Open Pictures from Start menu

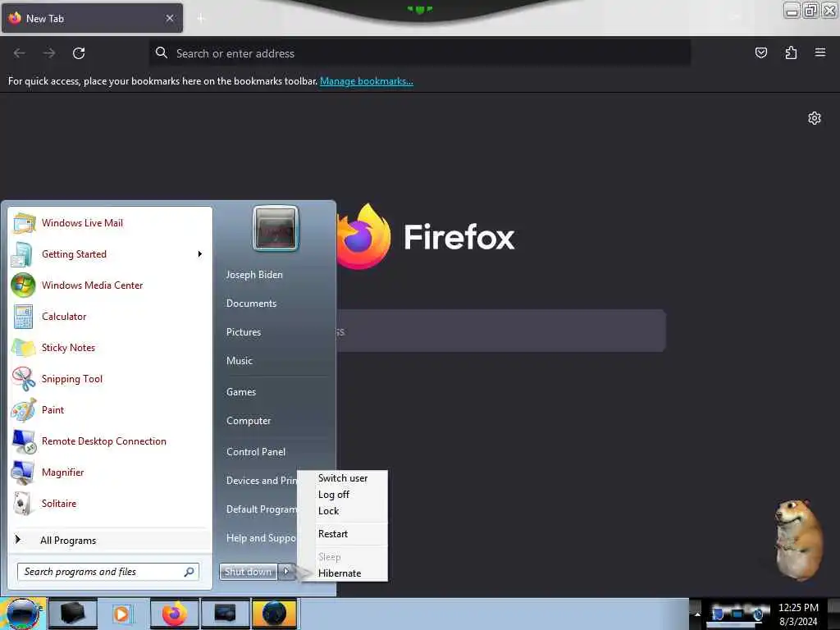(244, 332)
